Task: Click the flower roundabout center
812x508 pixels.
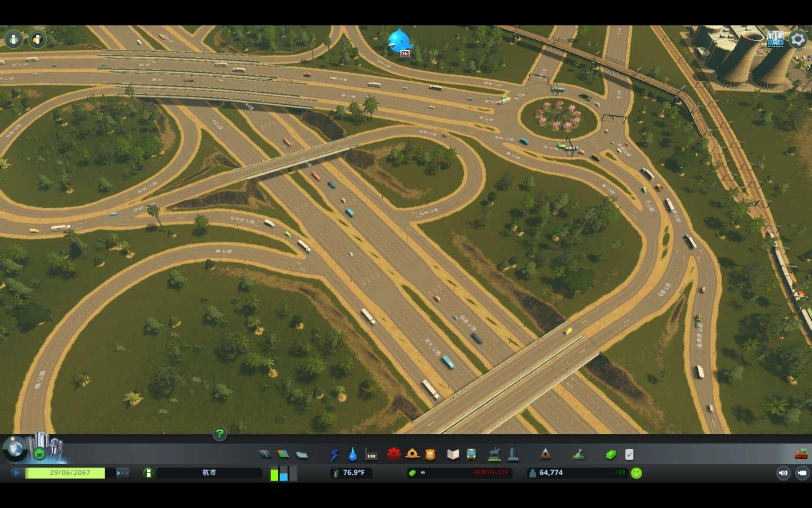Action: 558,116
